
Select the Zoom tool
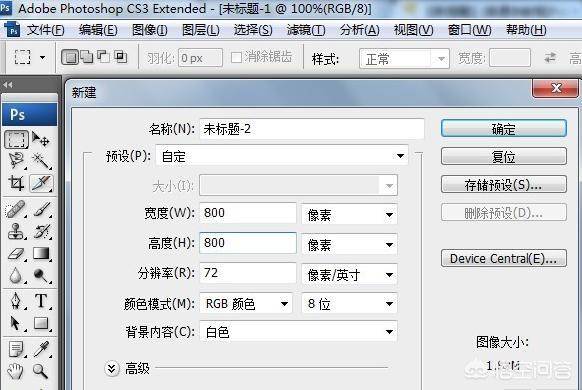click(x=40, y=371)
